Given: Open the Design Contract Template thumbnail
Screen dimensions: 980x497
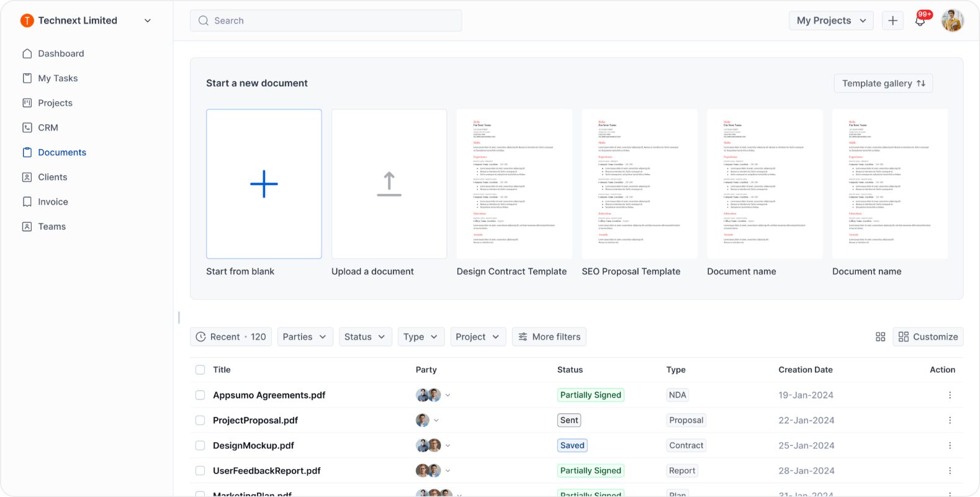Looking at the screenshot, I should 514,184.
